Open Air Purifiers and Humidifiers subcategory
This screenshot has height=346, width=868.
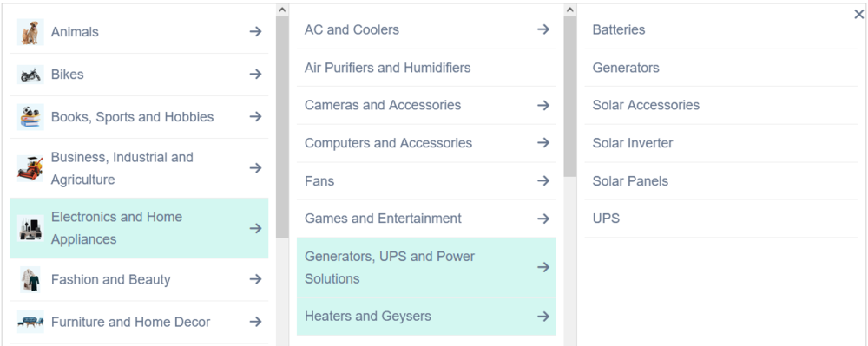tap(387, 68)
